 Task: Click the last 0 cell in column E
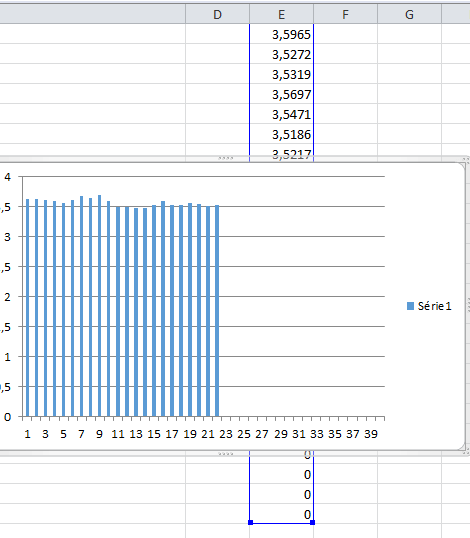click(x=281, y=514)
